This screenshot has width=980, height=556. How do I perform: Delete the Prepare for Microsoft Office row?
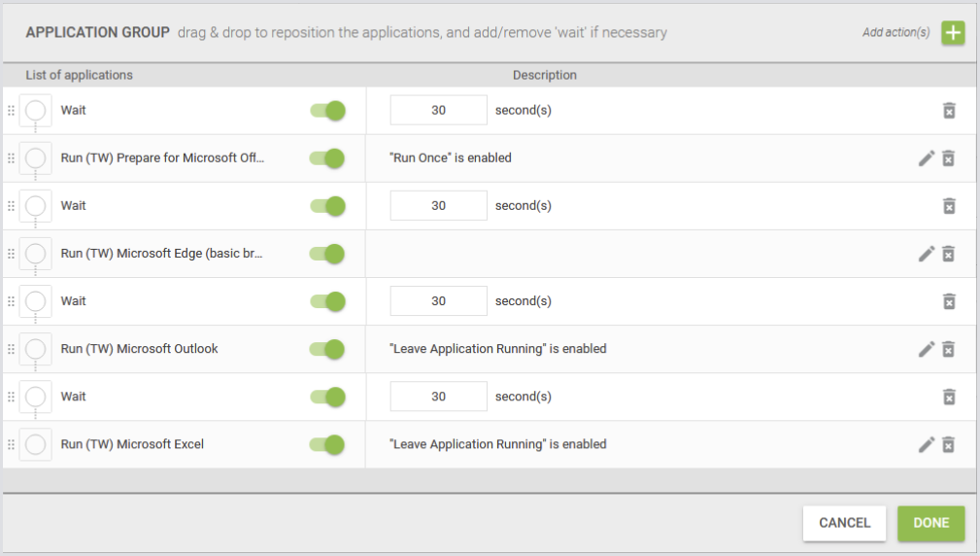[949, 158]
